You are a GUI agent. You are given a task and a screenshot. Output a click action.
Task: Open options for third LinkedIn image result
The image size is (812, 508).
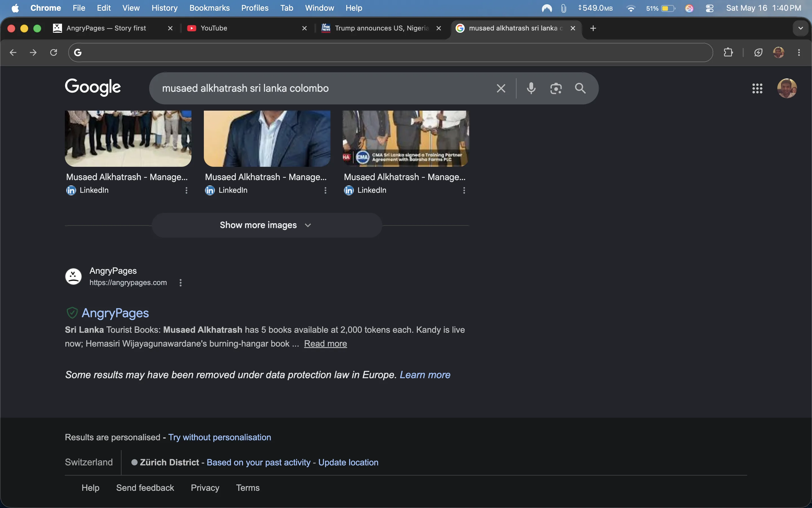[x=464, y=190]
